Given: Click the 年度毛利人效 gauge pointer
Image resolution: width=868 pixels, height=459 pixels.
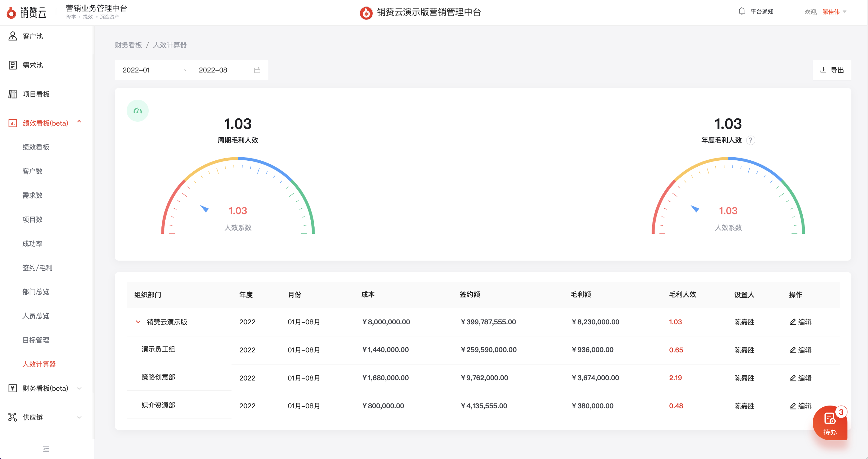Looking at the screenshot, I should tap(695, 208).
